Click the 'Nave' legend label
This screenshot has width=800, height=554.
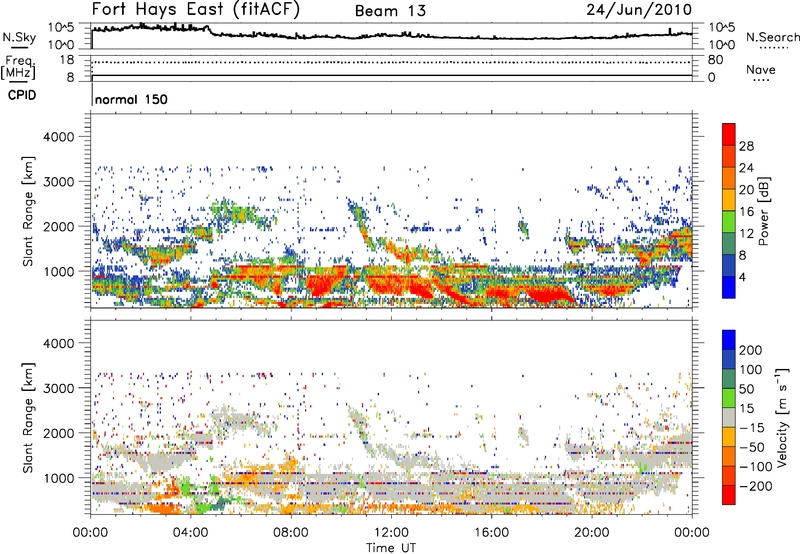pos(761,69)
